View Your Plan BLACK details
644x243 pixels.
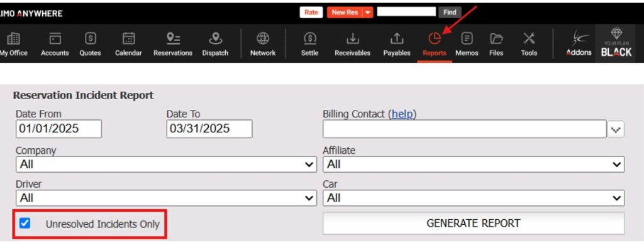point(616,43)
